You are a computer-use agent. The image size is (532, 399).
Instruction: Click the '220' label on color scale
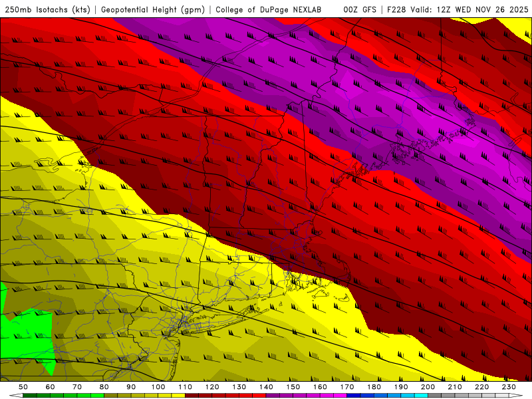coord(481,387)
